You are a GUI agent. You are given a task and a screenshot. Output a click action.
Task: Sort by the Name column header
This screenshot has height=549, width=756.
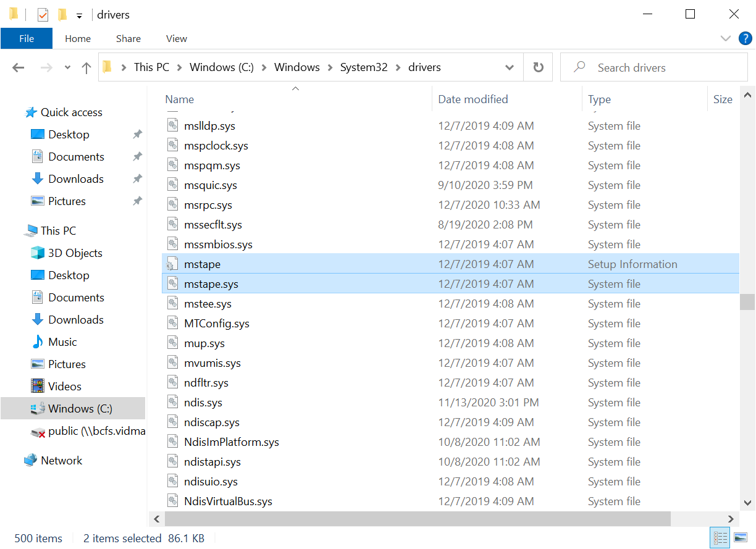click(180, 99)
